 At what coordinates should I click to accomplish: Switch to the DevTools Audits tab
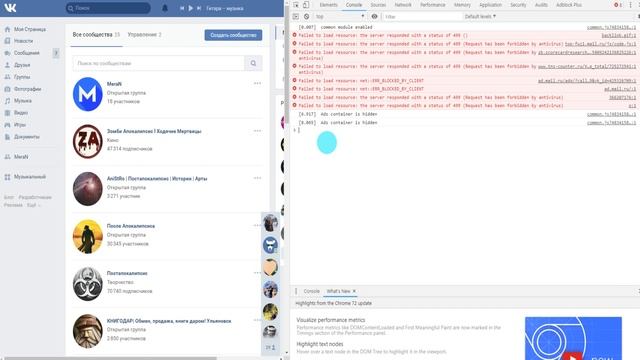(541, 5)
